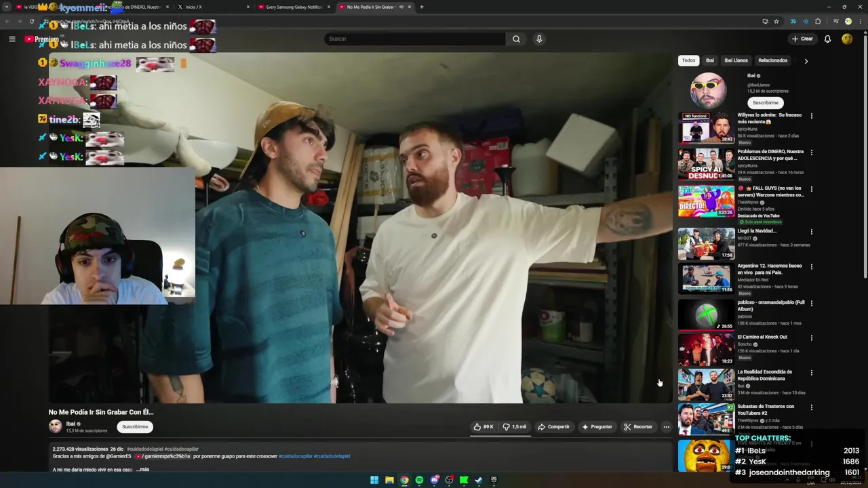Screen dimensions: 868x488
Task: Open more actions ellipsis under the video
Action: [x=667, y=427]
